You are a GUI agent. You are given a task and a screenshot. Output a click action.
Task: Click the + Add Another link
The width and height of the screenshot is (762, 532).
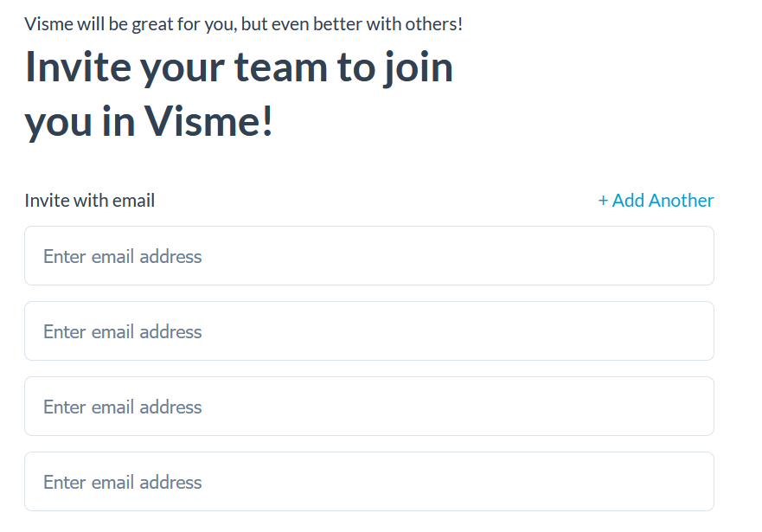656,201
